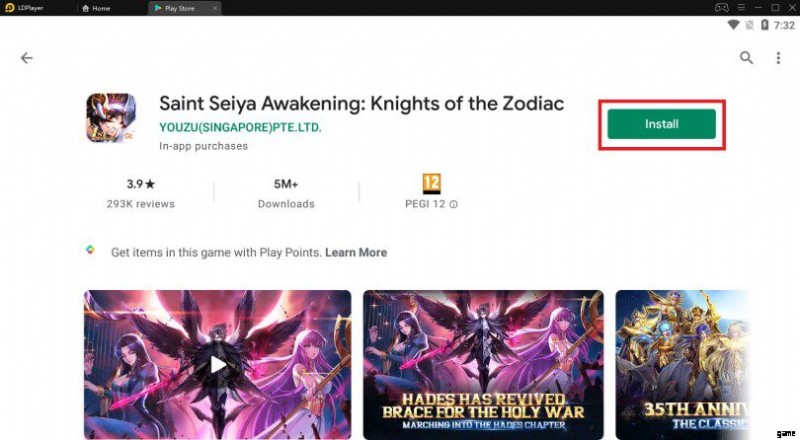This screenshot has height=440, width=800.
Task: Open the Hades Has Revived screenshot
Action: click(483, 364)
